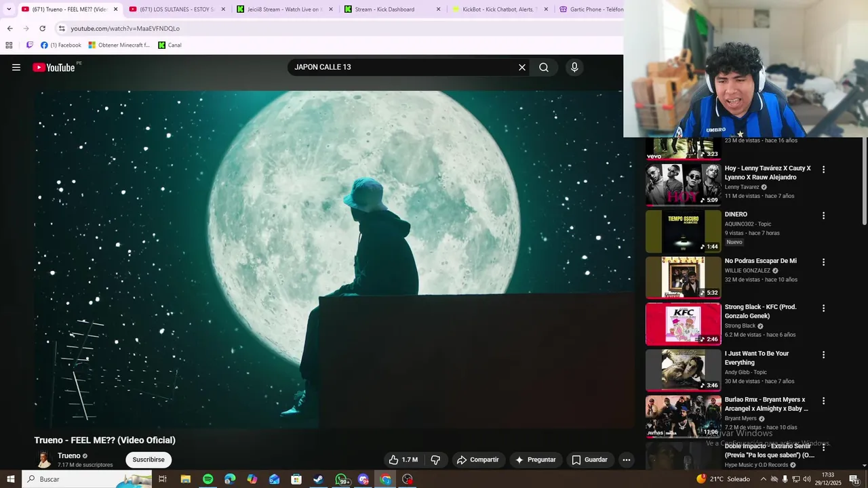Switch to Stream - Kick Dashboard tab

point(393,9)
